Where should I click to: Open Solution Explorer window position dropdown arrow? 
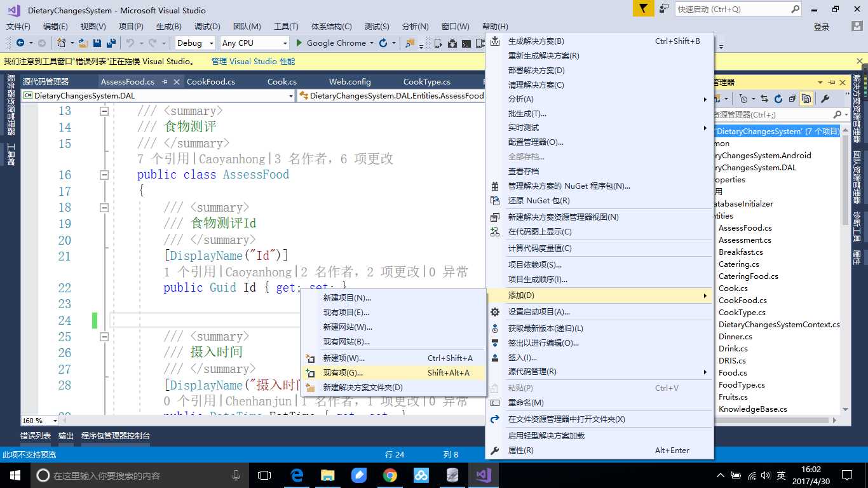tap(820, 82)
